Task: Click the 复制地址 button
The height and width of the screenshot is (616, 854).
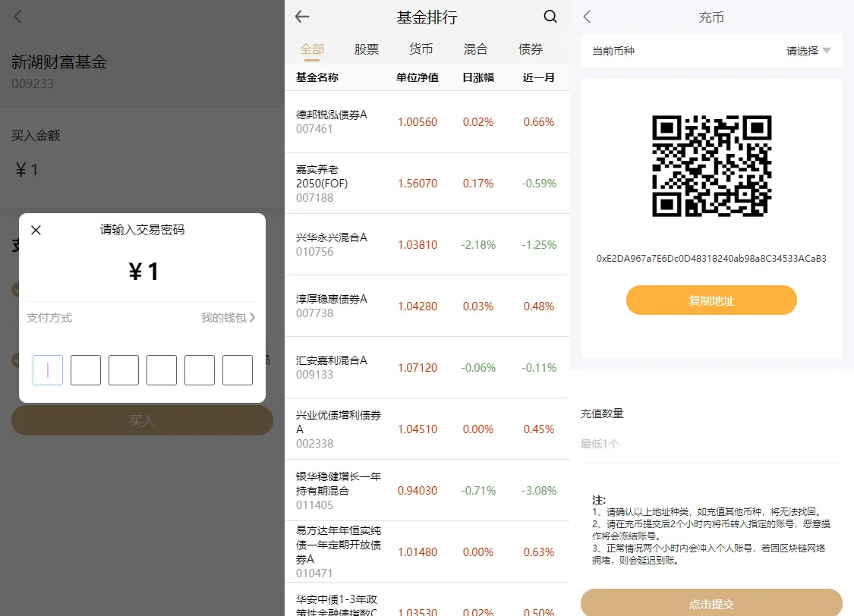Action: click(711, 300)
